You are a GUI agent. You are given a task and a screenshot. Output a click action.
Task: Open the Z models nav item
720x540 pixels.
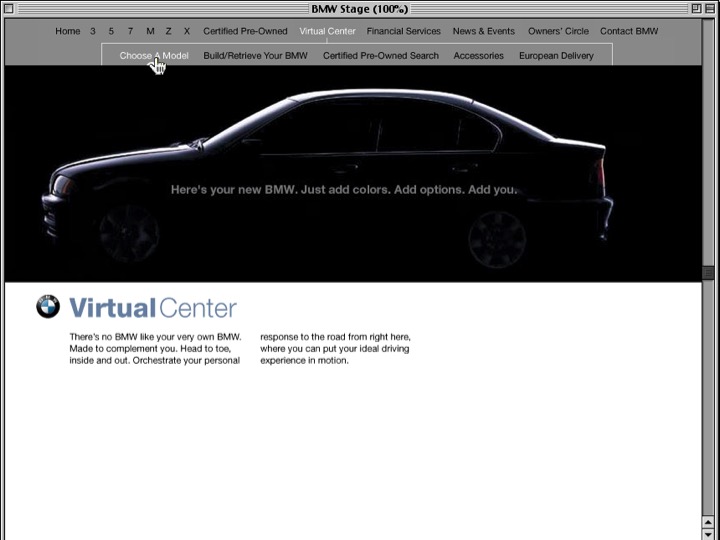[168, 31]
